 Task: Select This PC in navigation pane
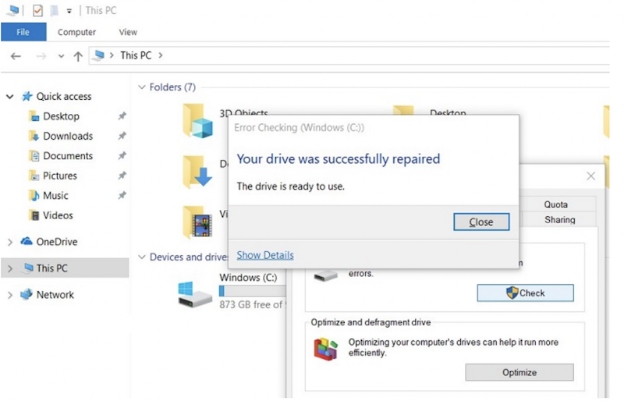(x=52, y=268)
